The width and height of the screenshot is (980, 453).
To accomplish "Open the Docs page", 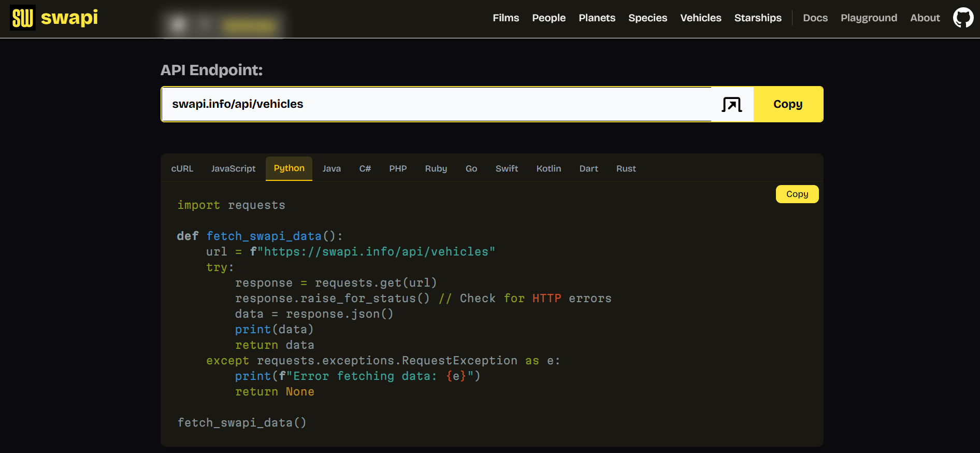I will (815, 18).
